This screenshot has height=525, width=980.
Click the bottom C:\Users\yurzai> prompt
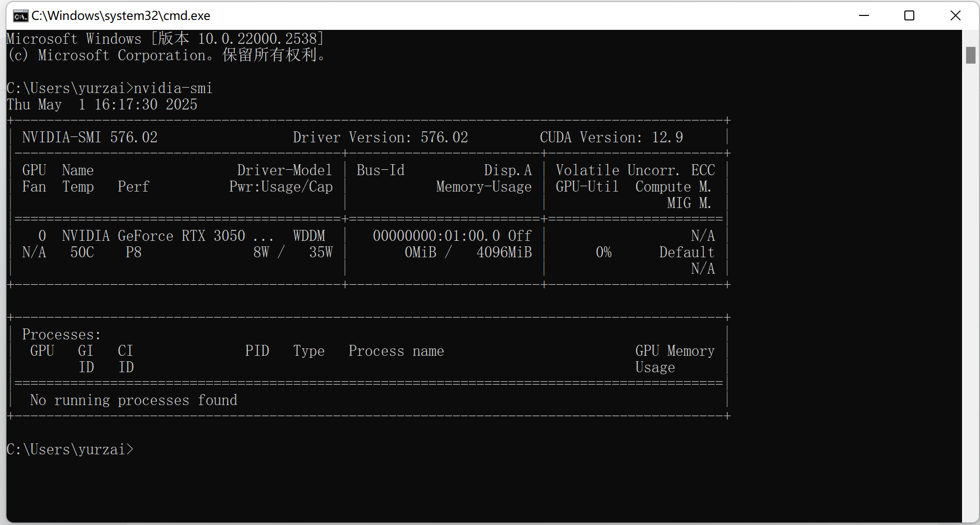click(70, 449)
